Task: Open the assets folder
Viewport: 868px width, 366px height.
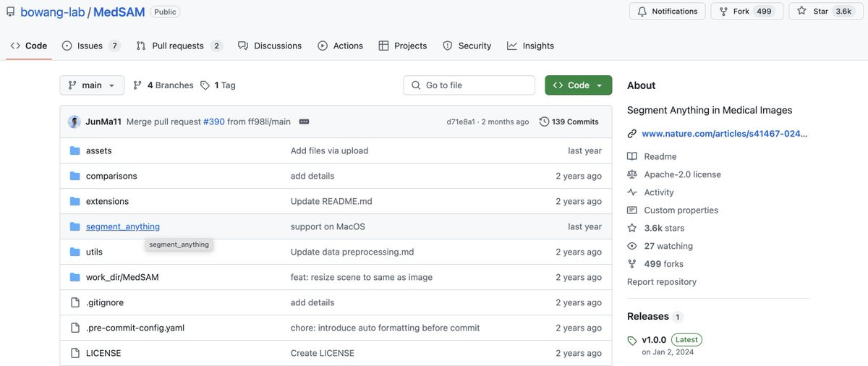Action: (99, 150)
